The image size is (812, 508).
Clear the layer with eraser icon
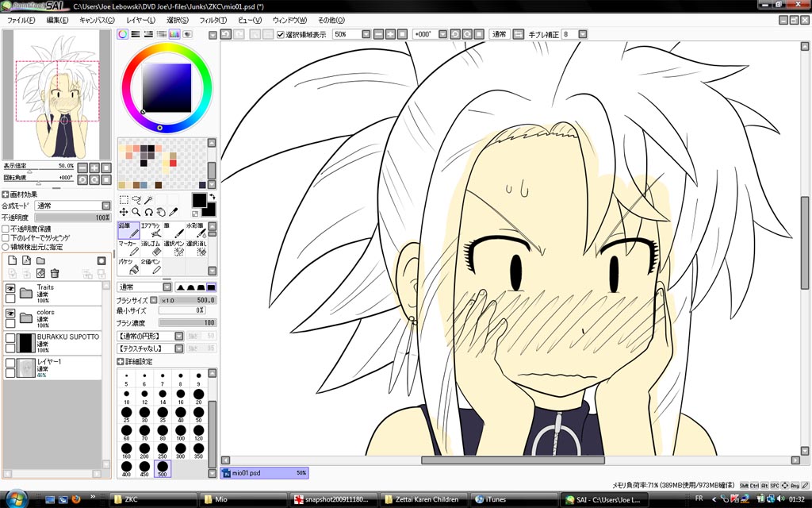tap(40, 273)
